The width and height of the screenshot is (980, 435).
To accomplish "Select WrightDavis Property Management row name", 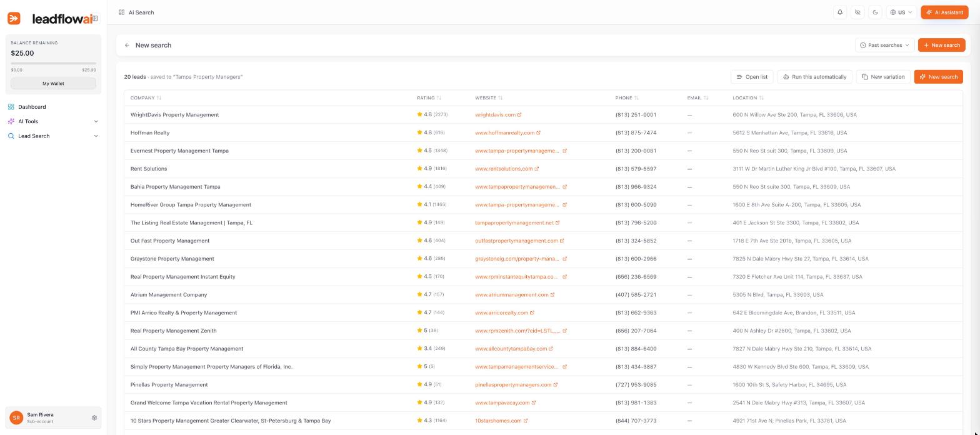I will tap(174, 115).
